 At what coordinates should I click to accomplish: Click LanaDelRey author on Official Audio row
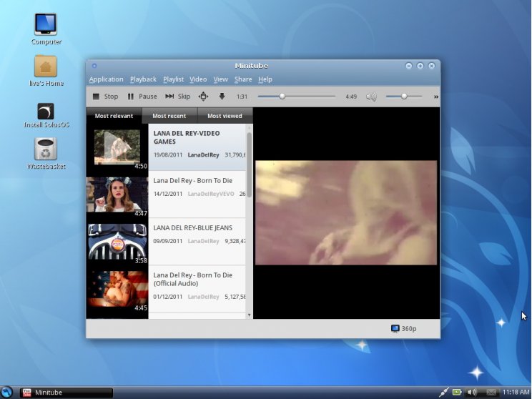(x=203, y=297)
